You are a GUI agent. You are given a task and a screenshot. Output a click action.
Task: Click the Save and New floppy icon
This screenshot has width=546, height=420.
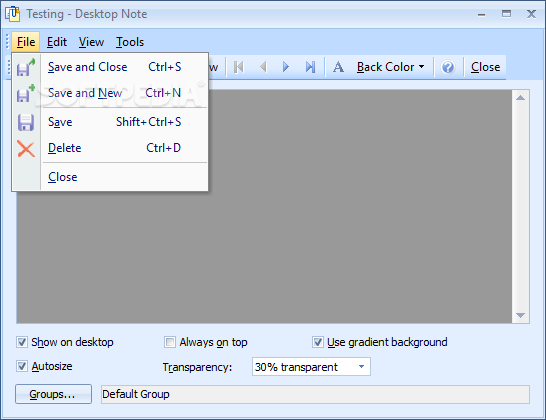tap(26, 93)
